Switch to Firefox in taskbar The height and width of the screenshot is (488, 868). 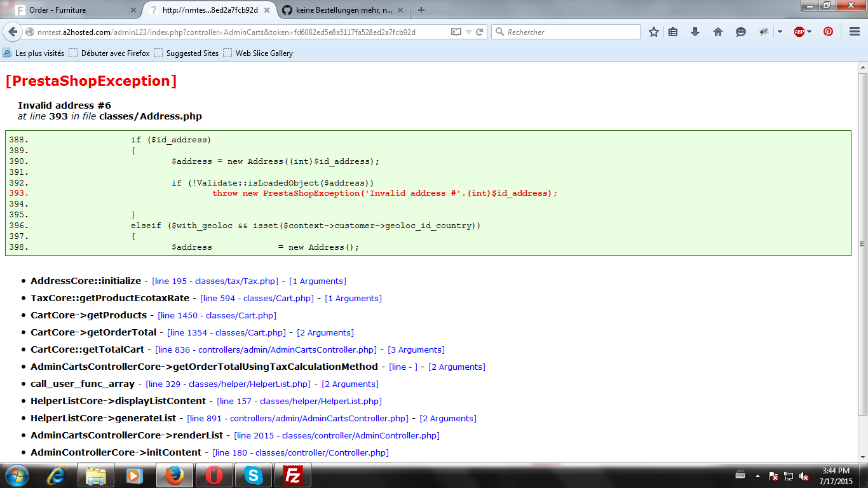point(174,475)
